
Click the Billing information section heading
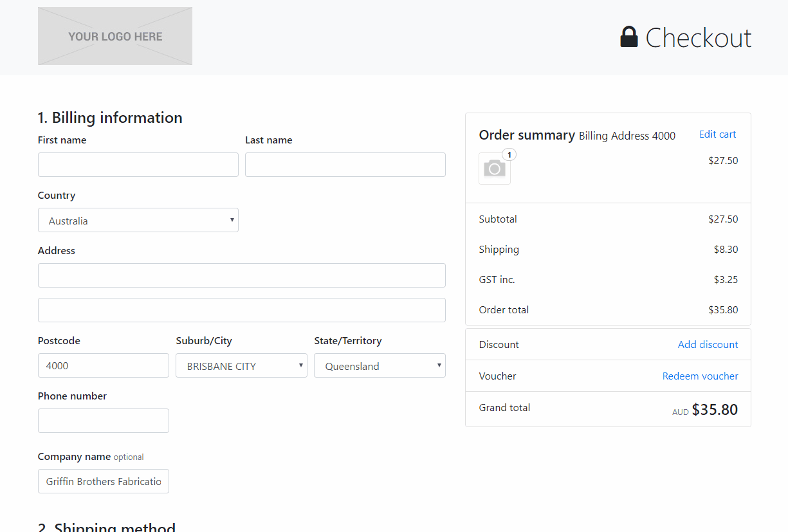110,118
